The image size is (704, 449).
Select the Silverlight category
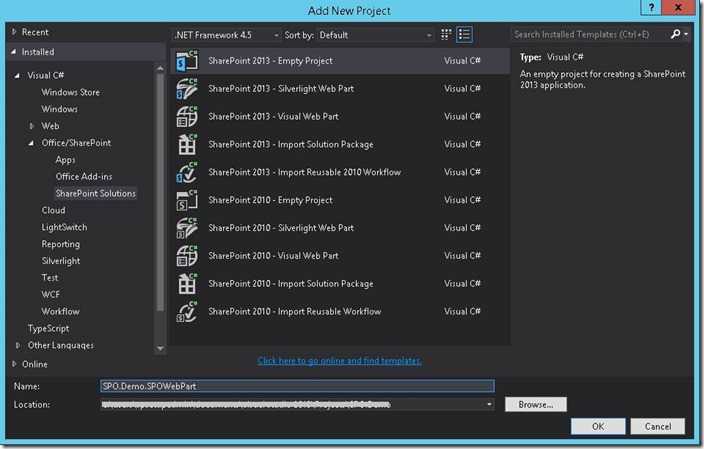click(61, 261)
